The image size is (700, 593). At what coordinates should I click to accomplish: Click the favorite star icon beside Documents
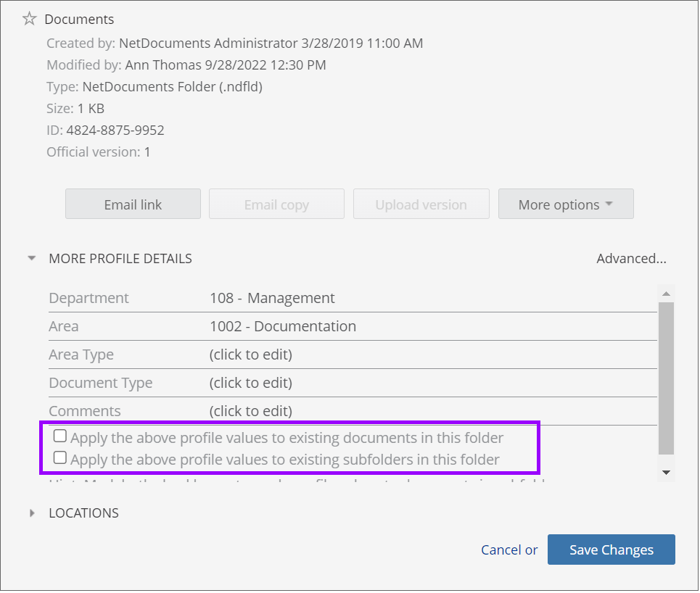click(x=29, y=20)
